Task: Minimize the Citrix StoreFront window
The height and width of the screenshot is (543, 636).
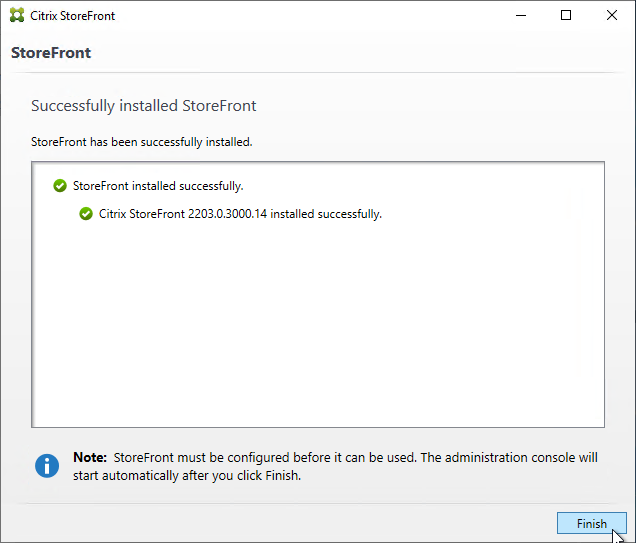Action: click(521, 15)
